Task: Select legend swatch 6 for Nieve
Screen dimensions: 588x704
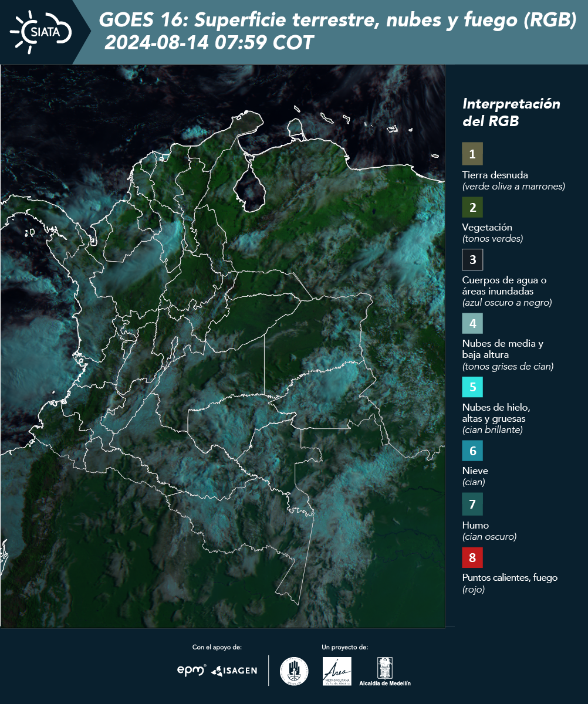Action: (x=472, y=451)
